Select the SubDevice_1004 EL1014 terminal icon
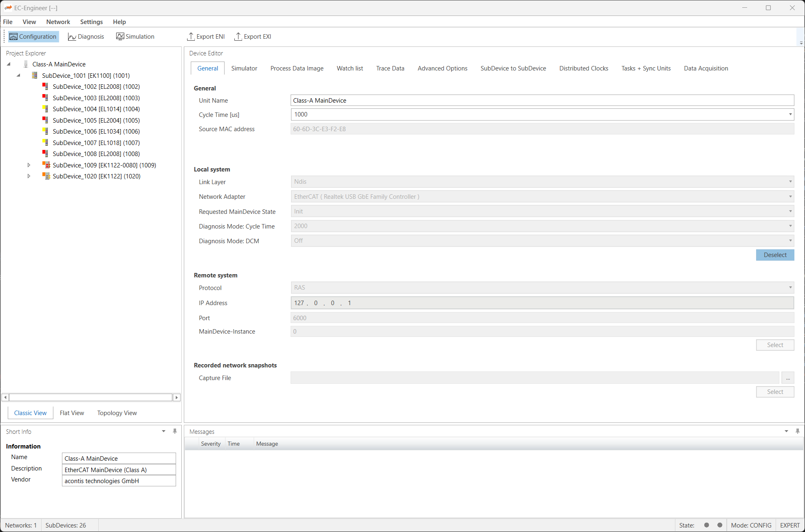Viewport: 805px width, 532px height. (x=46, y=109)
